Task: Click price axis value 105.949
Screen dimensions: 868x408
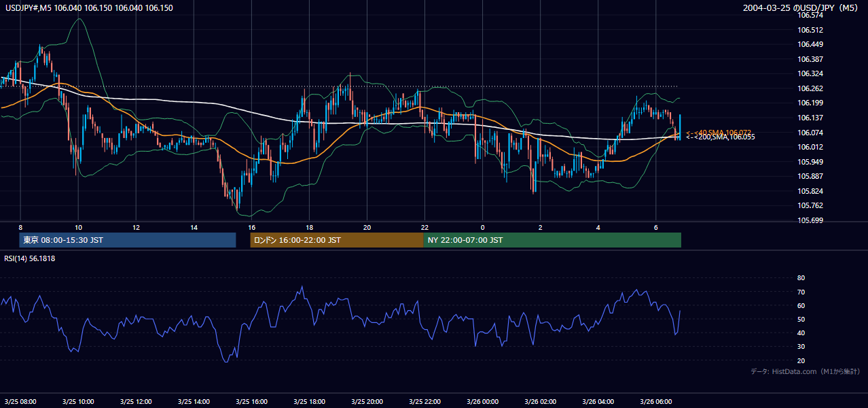Action: (x=811, y=162)
